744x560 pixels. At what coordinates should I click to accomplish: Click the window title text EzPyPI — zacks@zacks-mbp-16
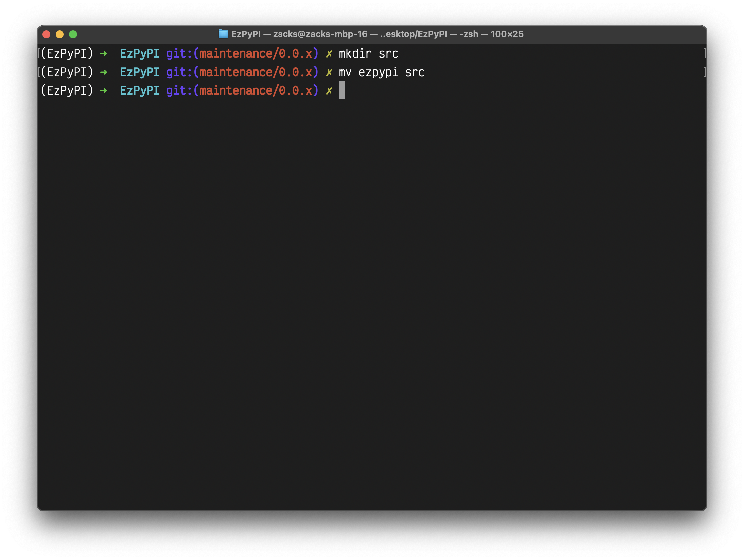point(299,34)
